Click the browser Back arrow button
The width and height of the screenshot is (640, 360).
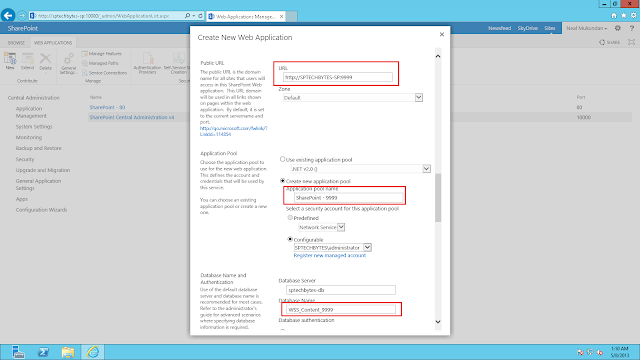8,16
